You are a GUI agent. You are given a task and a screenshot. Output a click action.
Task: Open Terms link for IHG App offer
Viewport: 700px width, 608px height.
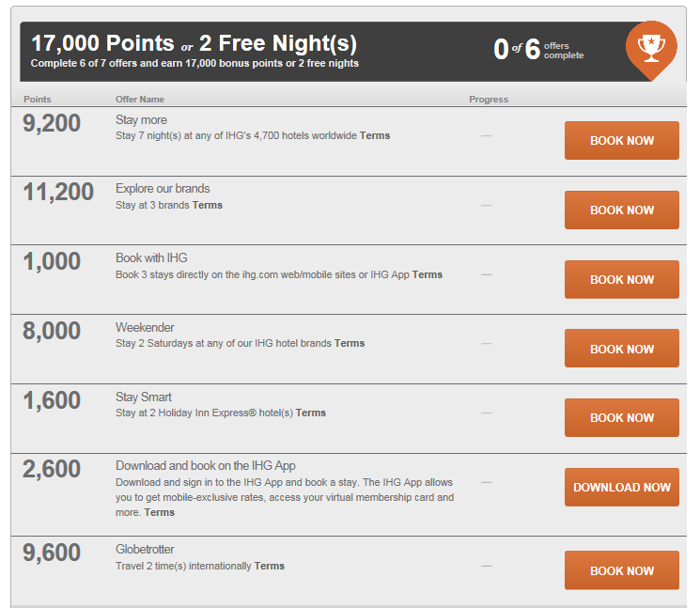click(160, 512)
